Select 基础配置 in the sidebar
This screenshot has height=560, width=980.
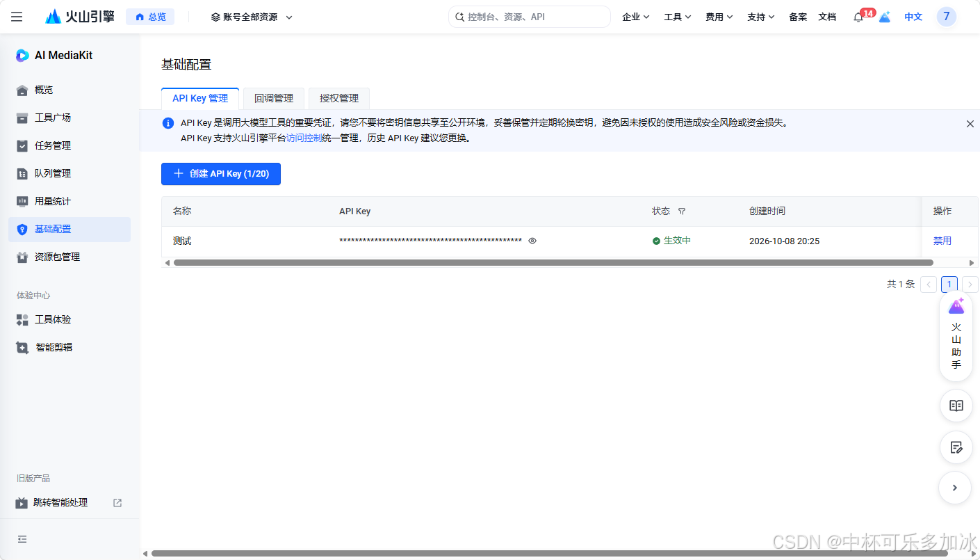70,229
